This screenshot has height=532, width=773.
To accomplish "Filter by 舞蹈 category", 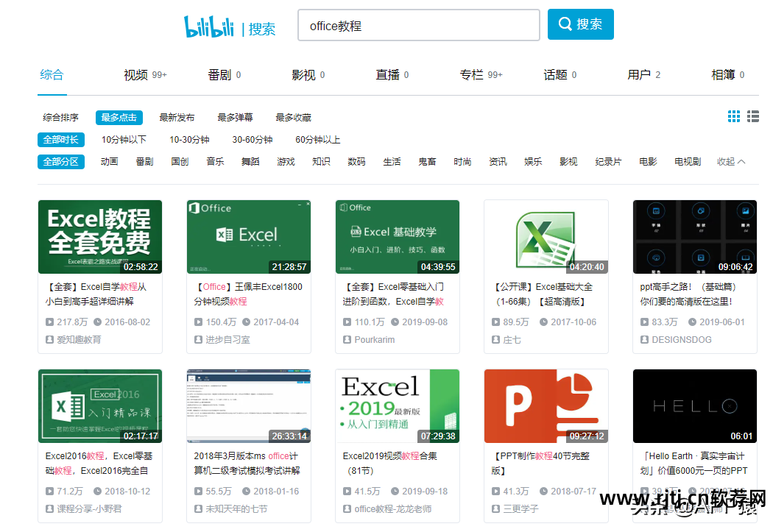I will pyautogui.click(x=250, y=162).
